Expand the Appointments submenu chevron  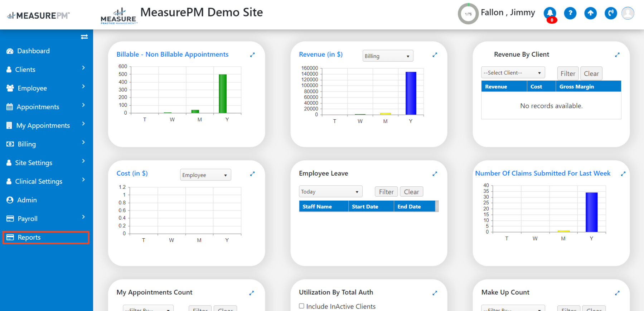point(83,105)
